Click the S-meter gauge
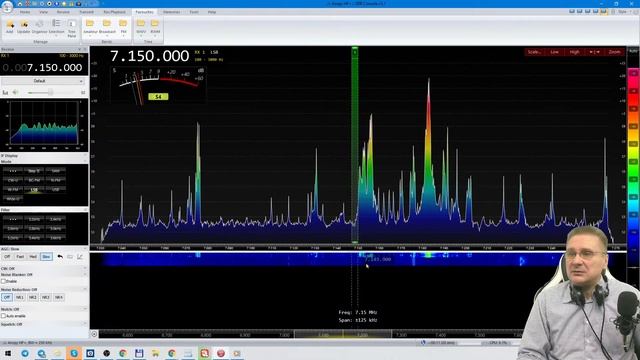 coord(158,85)
